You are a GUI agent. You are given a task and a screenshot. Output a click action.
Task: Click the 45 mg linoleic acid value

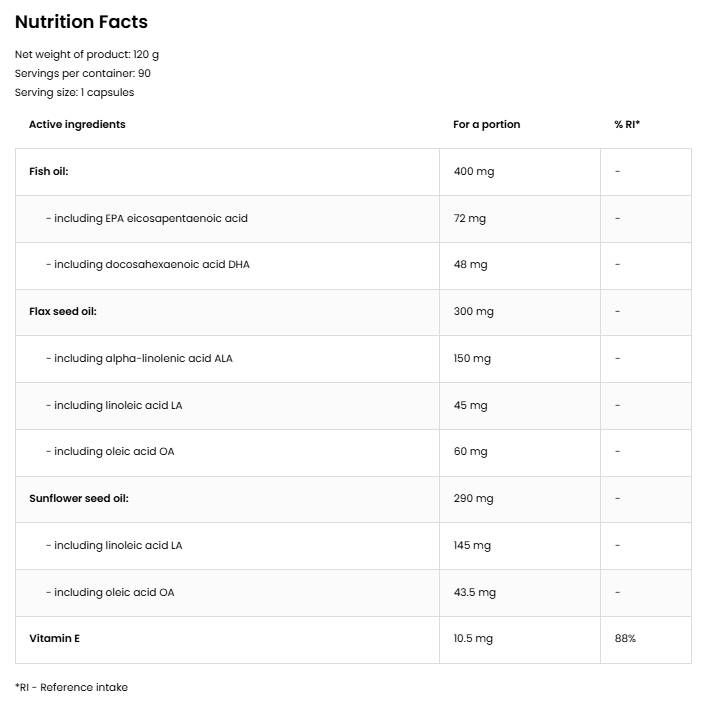point(470,405)
